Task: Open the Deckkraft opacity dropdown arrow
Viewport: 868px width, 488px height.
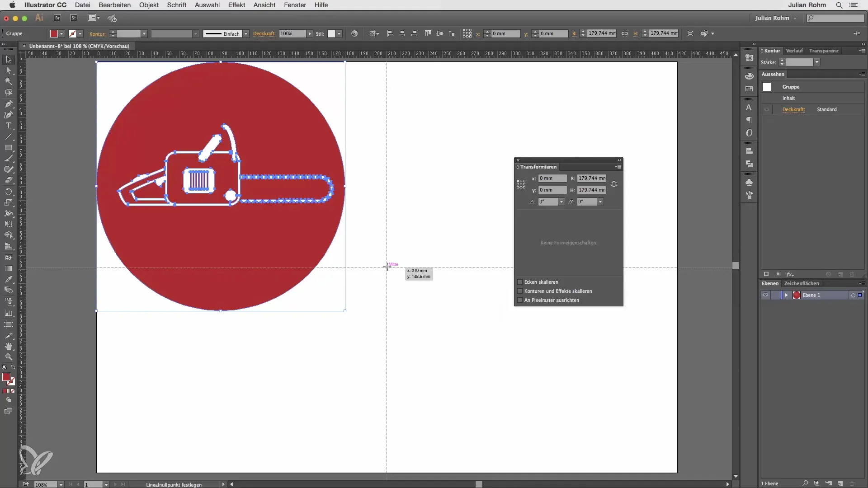Action: click(x=310, y=34)
